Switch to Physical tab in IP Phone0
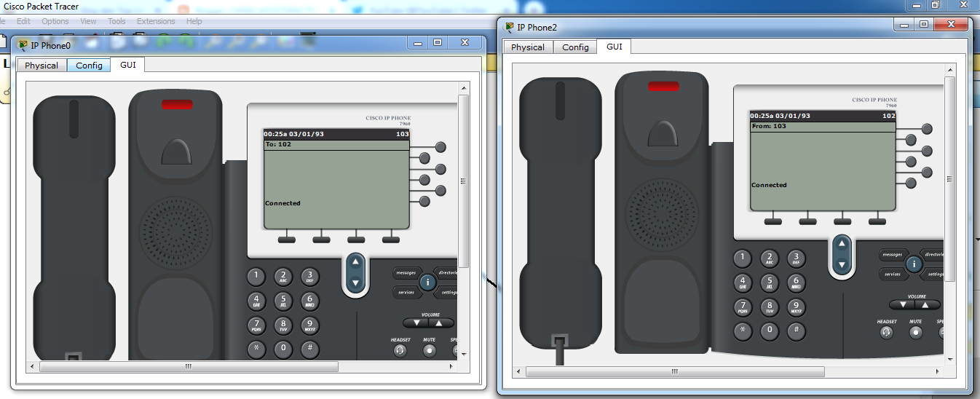 (42, 66)
